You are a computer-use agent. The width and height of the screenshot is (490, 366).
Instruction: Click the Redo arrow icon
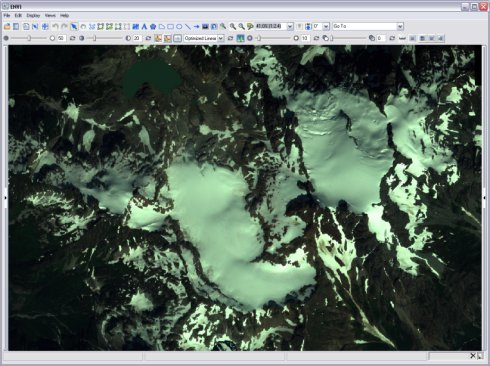64,26
